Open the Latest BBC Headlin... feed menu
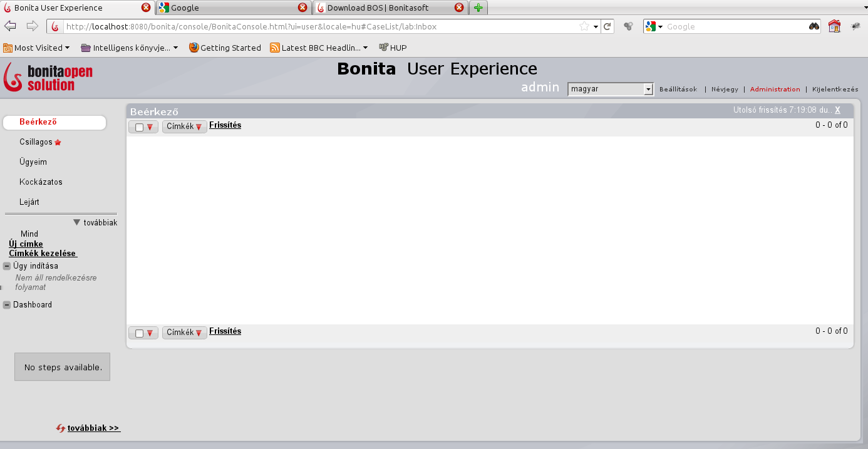Viewport: 868px width, 449px height. [x=319, y=48]
